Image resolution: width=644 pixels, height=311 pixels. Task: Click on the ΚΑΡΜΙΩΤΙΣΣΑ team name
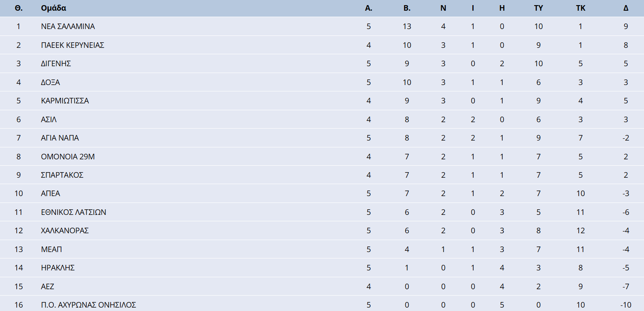click(65, 101)
